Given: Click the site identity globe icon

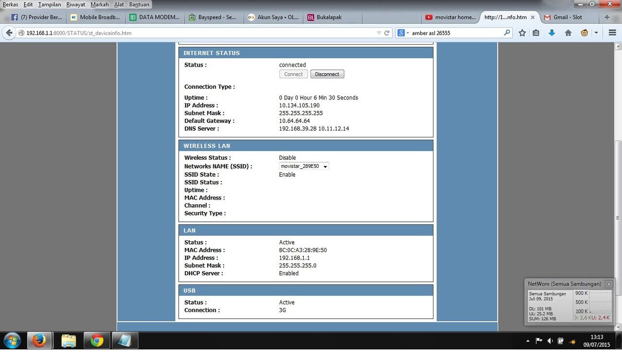Looking at the screenshot, I should pyautogui.click(x=21, y=33).
